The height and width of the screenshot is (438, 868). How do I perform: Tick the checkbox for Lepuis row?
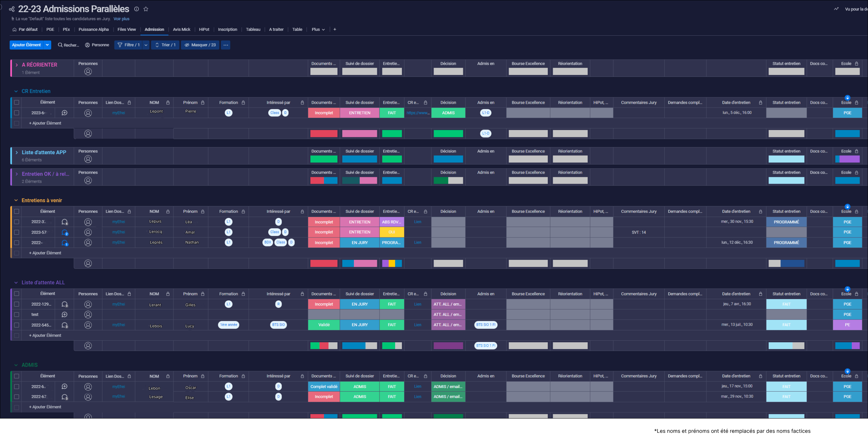coord(17,222)
